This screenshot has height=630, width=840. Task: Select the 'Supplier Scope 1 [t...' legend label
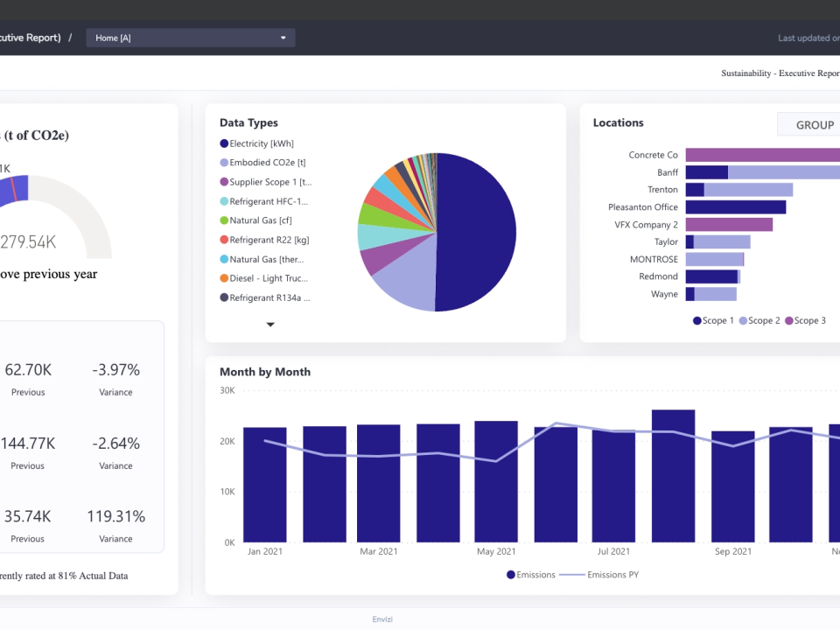tap(270, 182)
